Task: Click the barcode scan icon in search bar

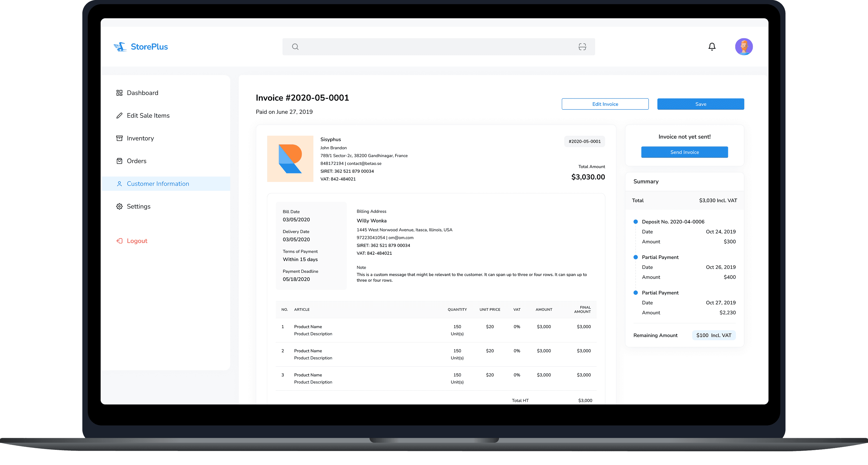Action: (x=582, y=47)
